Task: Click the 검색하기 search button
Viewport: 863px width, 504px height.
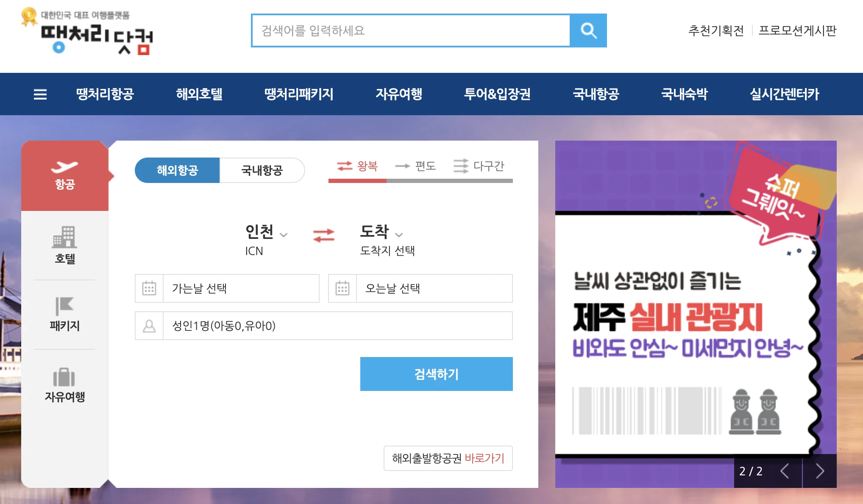Action: pos(436,374)
